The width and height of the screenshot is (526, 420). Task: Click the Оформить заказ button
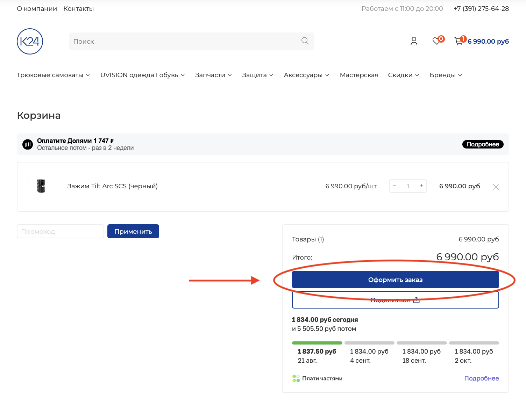[396, 280]
